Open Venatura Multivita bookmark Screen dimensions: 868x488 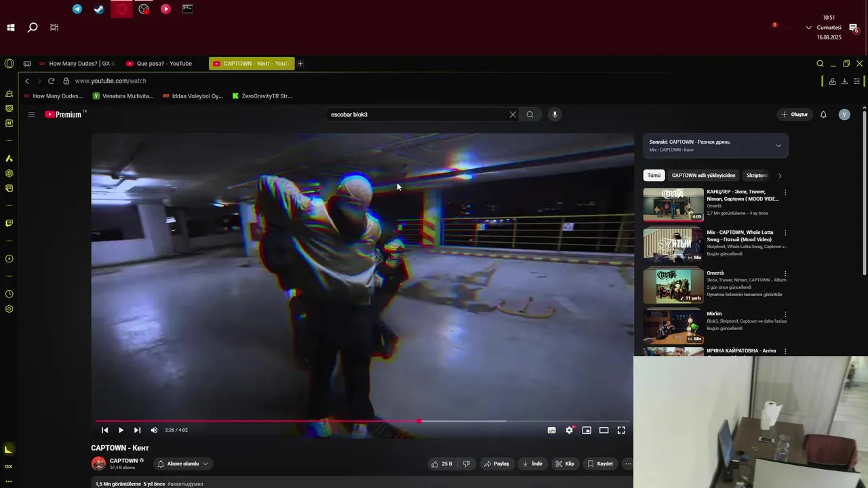123,96
